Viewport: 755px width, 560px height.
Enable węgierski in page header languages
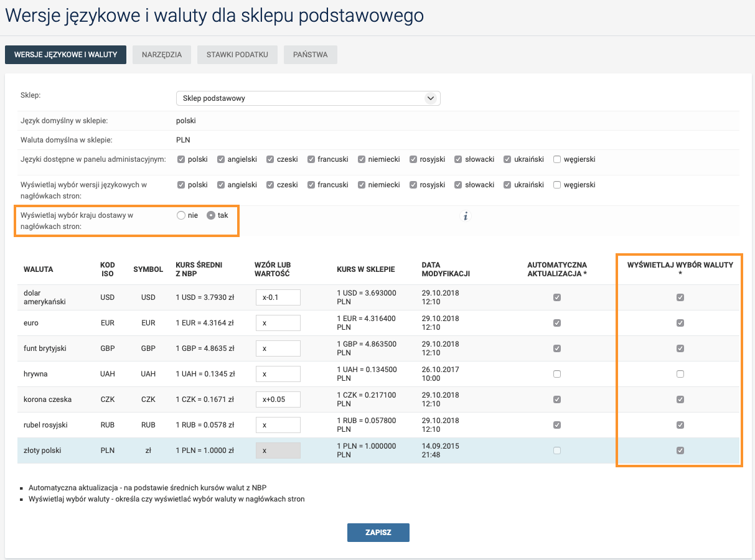pyautogui.click(x=557, y=185)
